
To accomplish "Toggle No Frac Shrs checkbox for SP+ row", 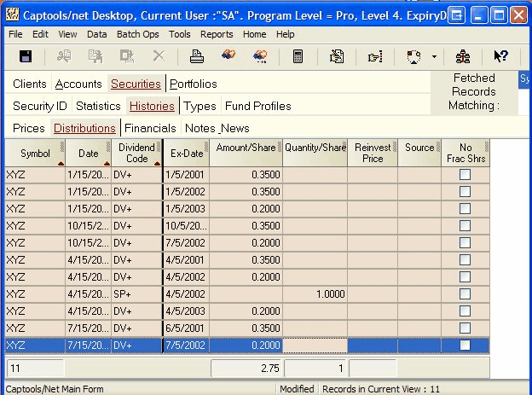I will 465,293.
